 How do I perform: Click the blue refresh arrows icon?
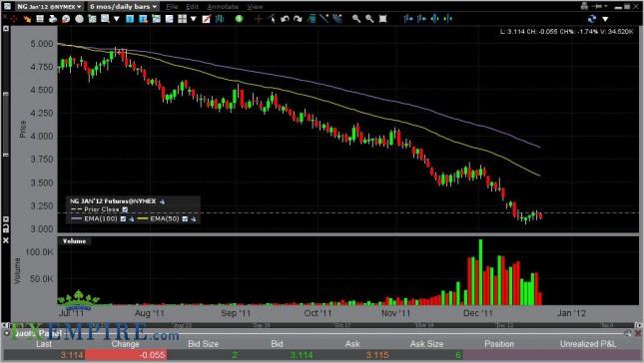coord(592,19)
